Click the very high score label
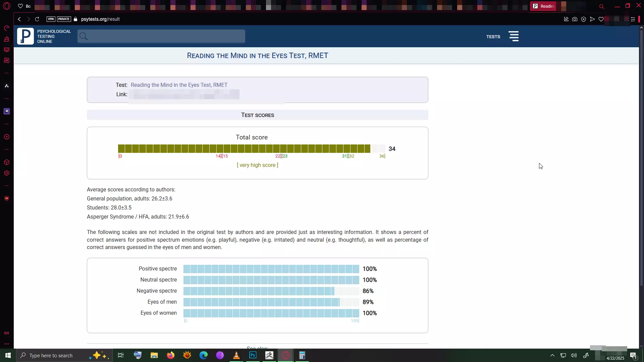The width and height of the screenshot is (644, 362). (x=258, y=165)
